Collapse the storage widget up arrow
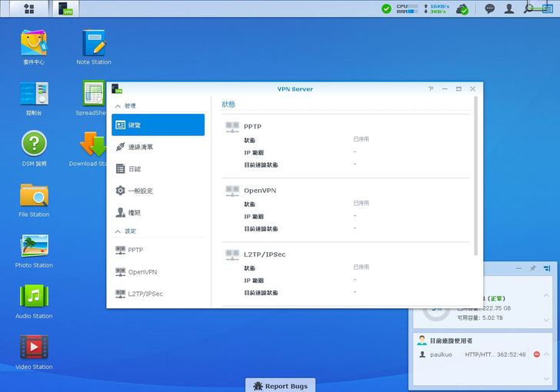The image size is (560, 392). point(546,295)
